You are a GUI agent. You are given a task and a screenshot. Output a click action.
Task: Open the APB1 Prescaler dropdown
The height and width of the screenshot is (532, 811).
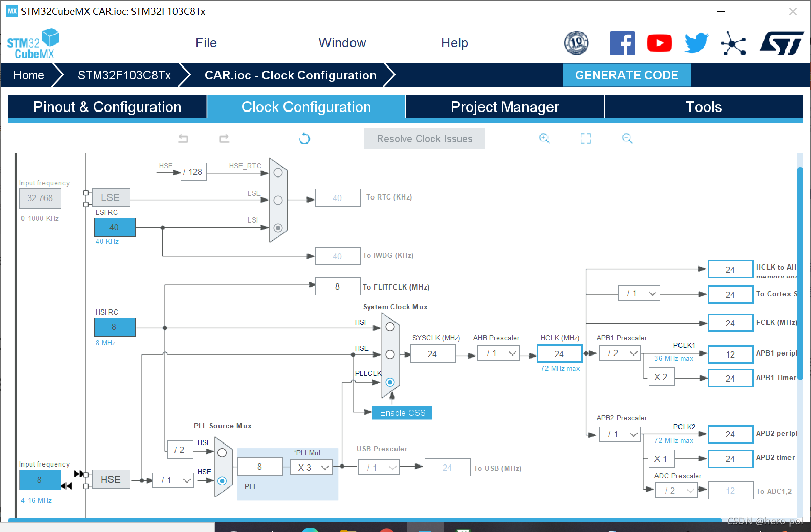click(x=620, y=353)
